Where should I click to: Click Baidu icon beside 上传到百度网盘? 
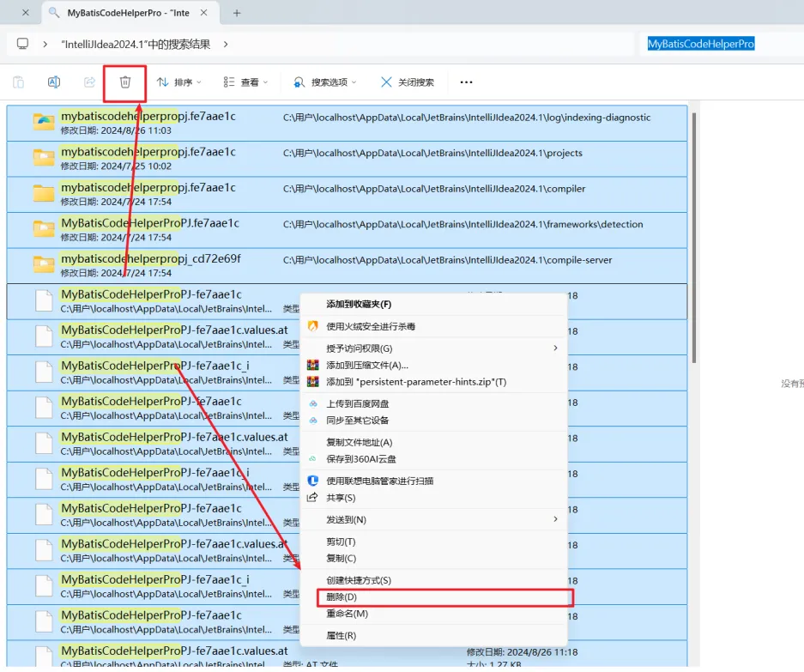313,403
